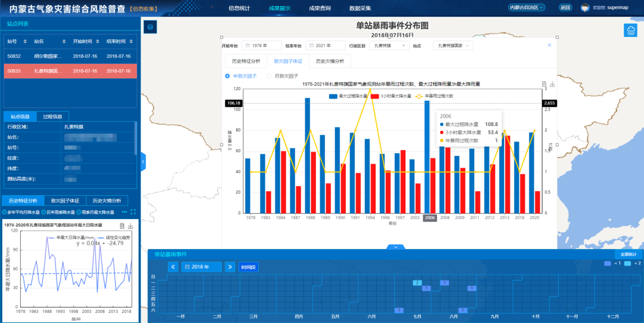Select 年致灾因子 radio option
Image resolution: width=644 pixels, height=323 pixels.
pos(241,76)
